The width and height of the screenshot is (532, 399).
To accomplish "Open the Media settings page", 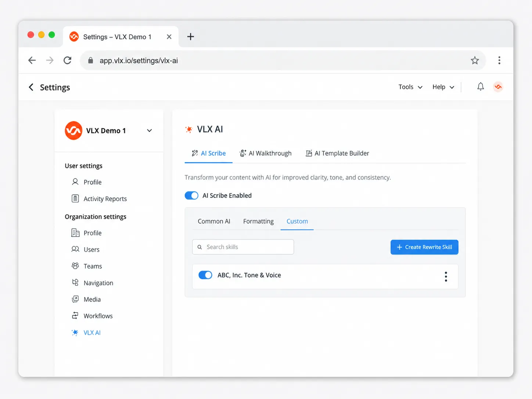I will 92,299.
